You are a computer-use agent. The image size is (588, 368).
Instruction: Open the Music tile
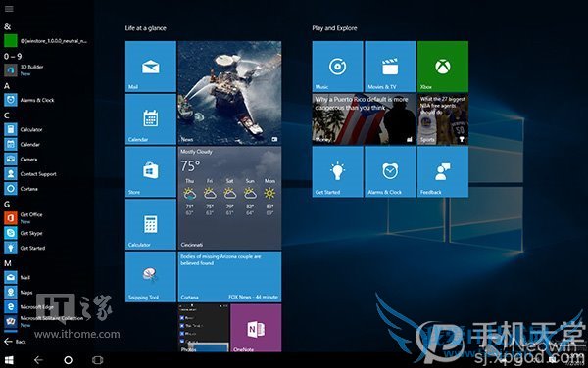(337, 67)
